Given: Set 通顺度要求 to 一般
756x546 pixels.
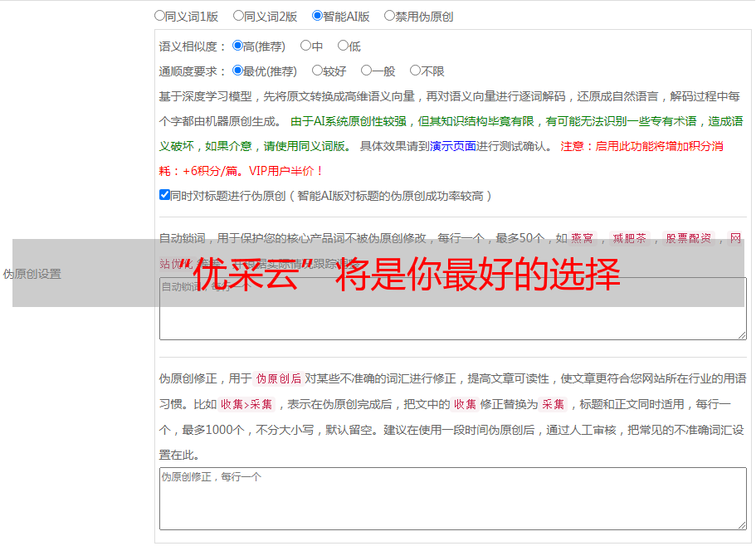Looking at the screenshot, I should (367, 71).
